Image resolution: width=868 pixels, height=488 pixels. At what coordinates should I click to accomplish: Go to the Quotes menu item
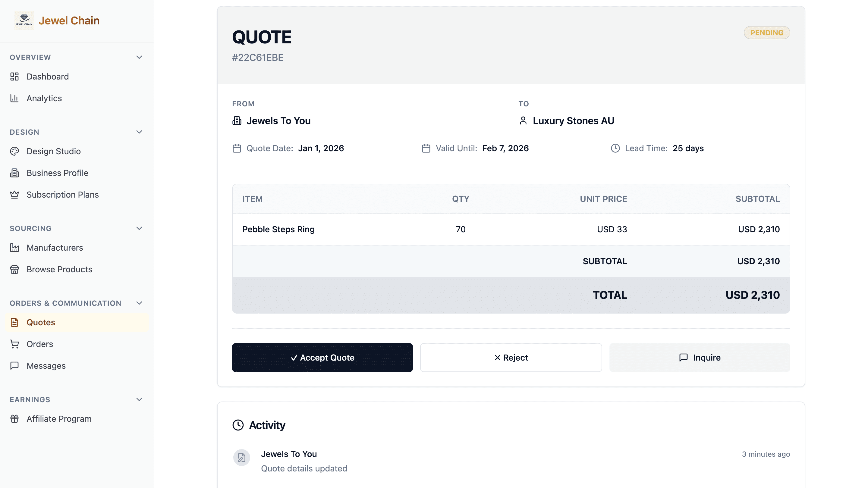77,322
